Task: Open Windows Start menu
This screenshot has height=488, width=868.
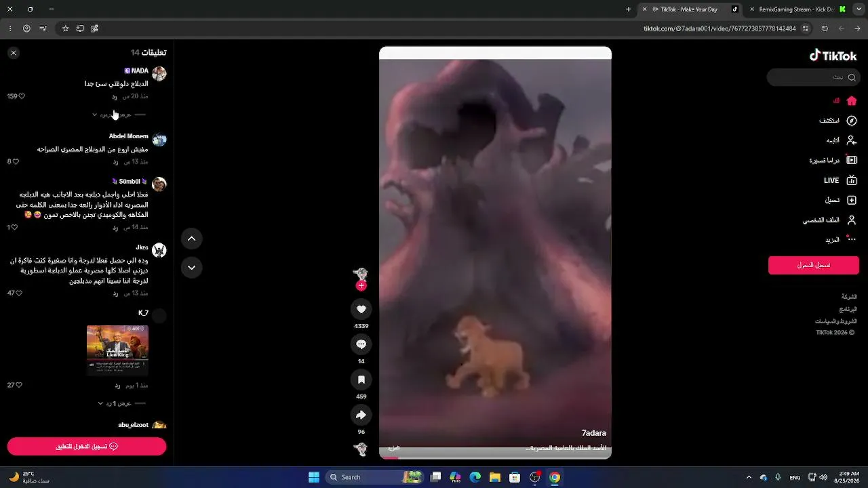Action: coord(314,477)
